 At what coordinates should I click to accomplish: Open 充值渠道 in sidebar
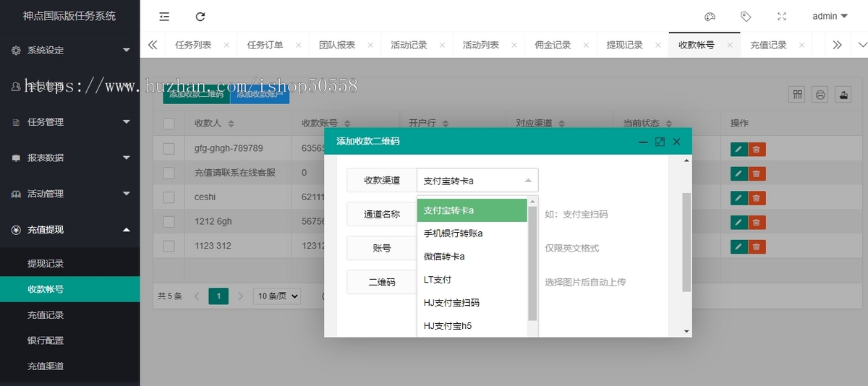pos(70,366)
